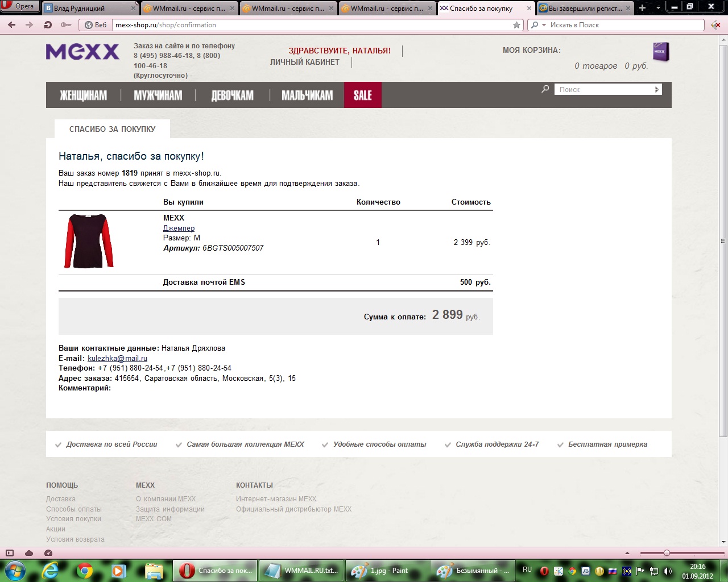
Task: Open footer 'Условия возврата' link
Action: pos(75,539)
